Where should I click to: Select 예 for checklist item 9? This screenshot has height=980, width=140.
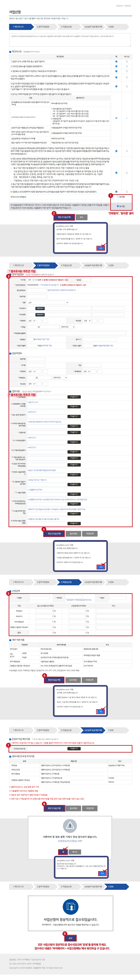click(x=116, y=192)
